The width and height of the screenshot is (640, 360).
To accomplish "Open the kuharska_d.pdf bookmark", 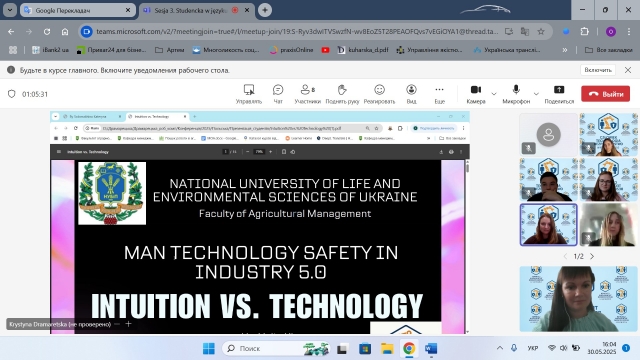I will click(362, 50).
